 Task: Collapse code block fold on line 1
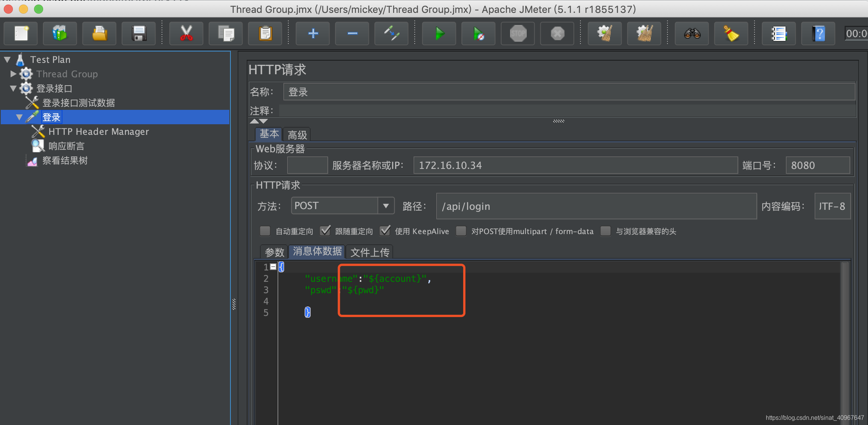pyautogui.click(x=273, y=267)
